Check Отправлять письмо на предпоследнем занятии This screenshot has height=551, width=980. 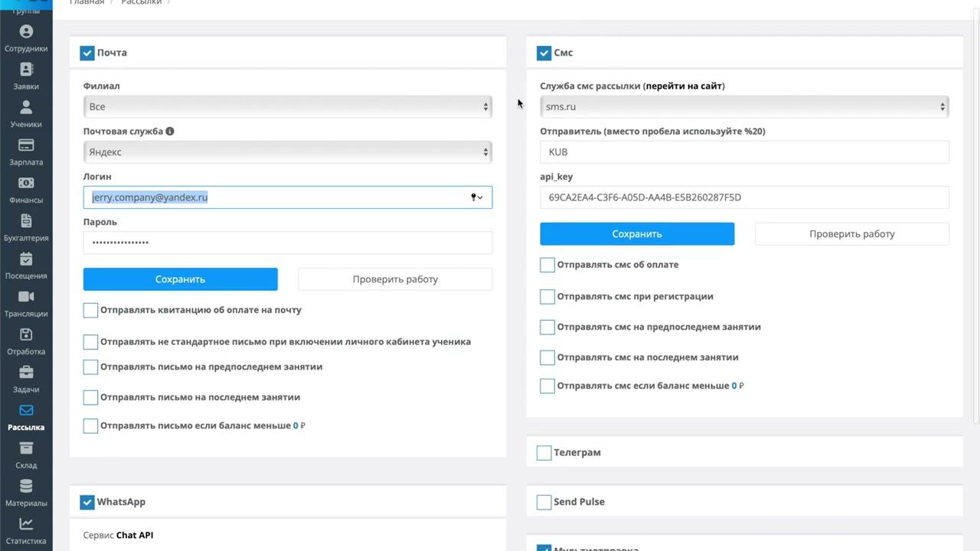(x=90, y=367)
